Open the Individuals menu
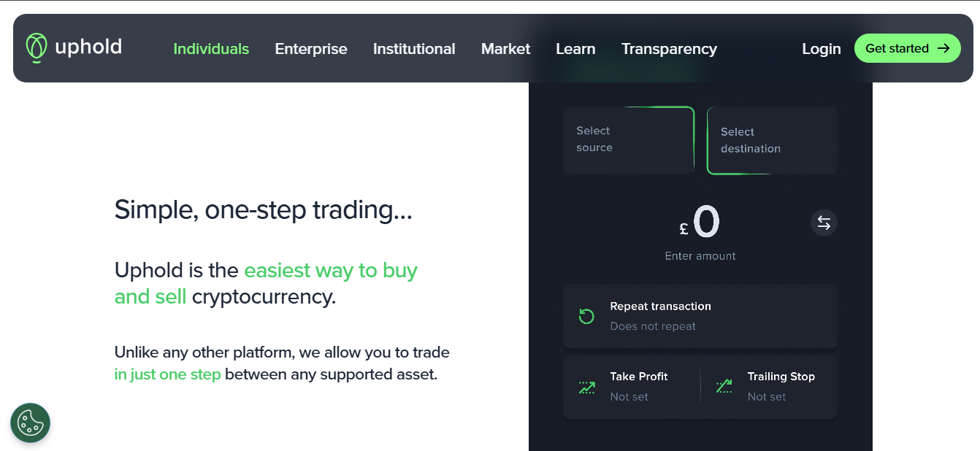 211,49
